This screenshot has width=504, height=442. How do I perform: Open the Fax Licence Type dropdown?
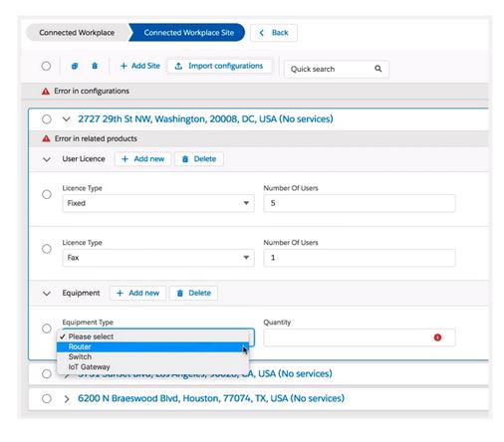[158, 258]
